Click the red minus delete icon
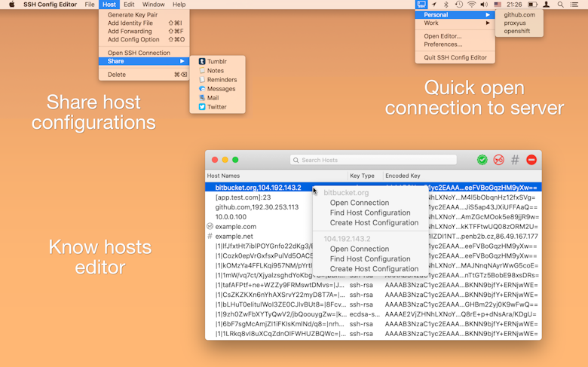This screenshot has height=367, width=588. (x=531, y=160)
